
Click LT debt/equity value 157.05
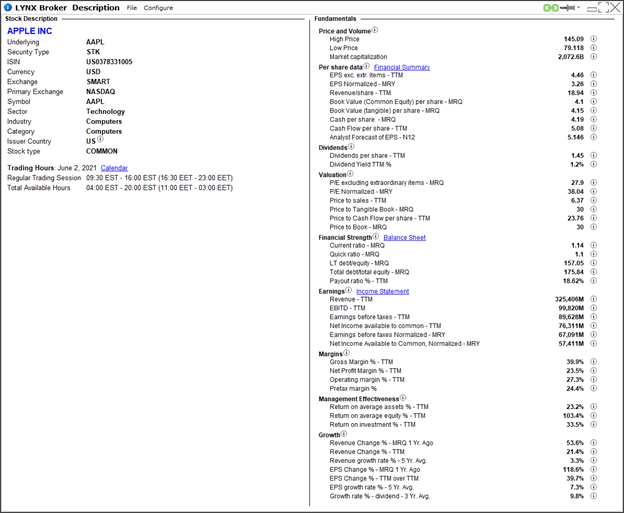573,263
